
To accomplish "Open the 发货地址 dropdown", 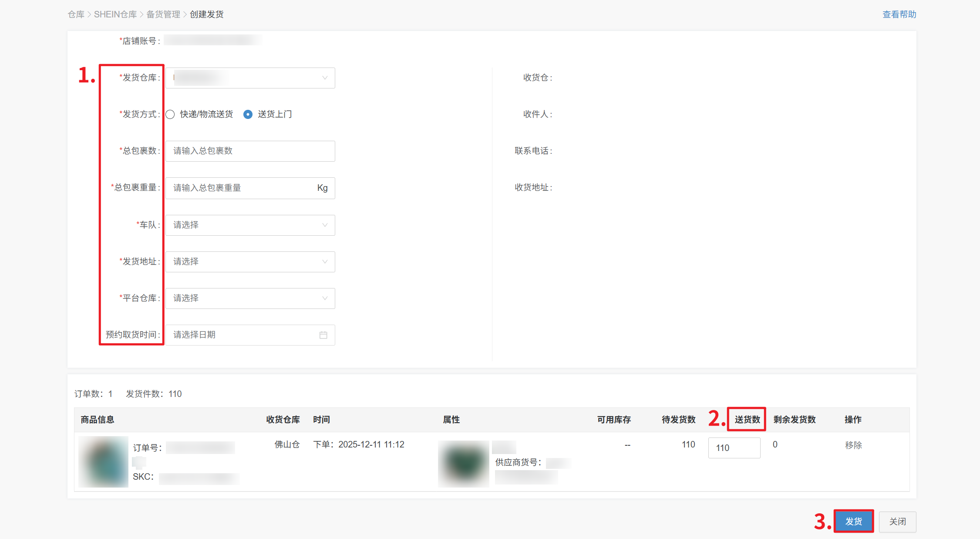I will [250, 262].
